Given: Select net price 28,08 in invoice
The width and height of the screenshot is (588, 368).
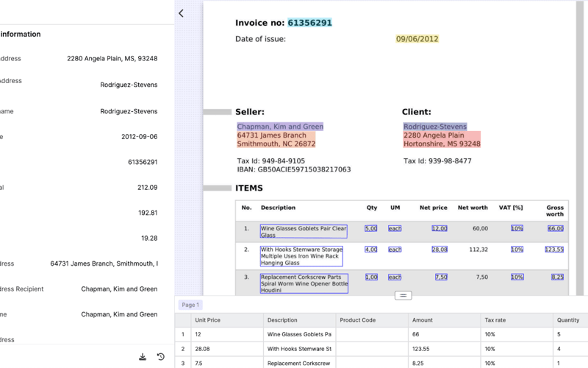Looking at the screenshot, I should [x=440, y=250].
